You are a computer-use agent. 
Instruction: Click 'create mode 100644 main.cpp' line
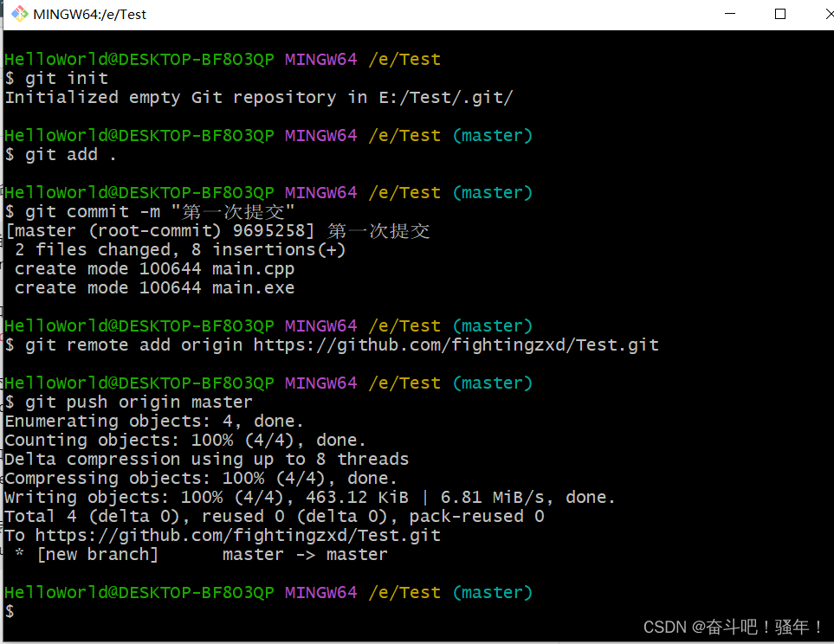154,269
